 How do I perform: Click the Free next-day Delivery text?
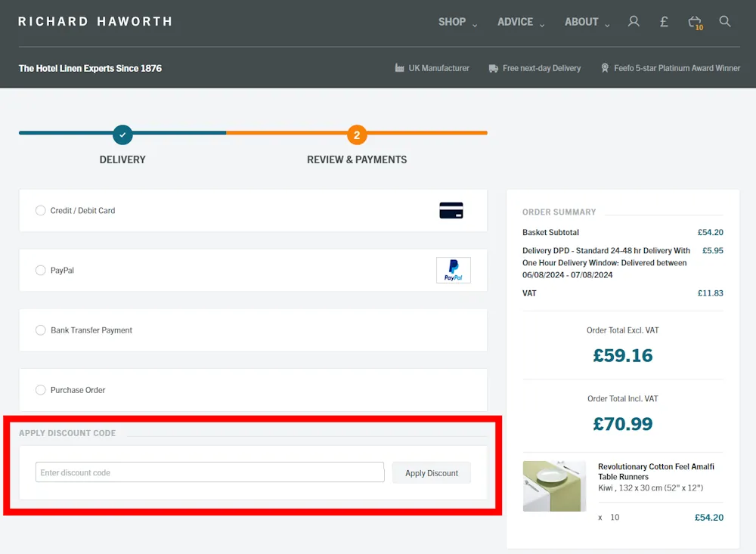[541, 69]
